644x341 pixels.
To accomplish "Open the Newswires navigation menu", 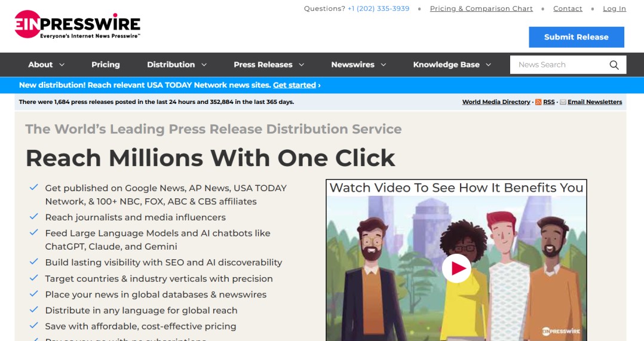I will (x=358, y=64).
